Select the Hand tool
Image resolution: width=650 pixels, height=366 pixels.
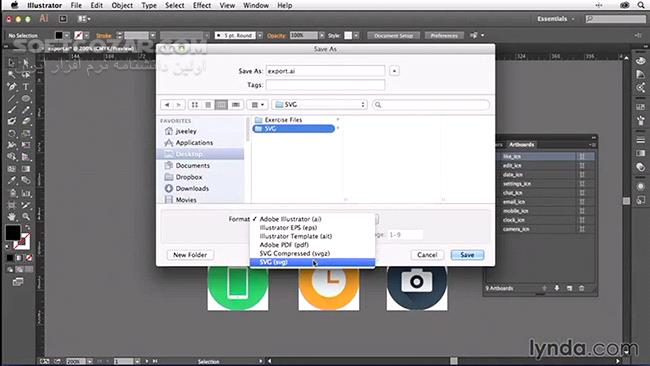tap(12, 216)
